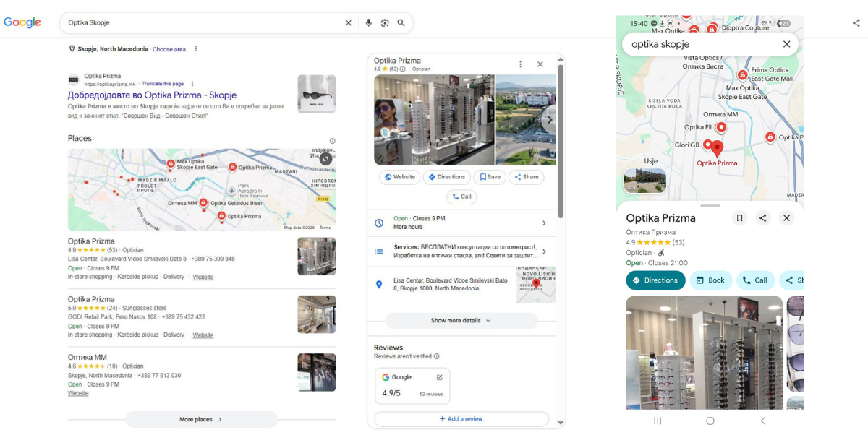The height and width of the screenshot is (448, 868).
Task: Click the info icon beside the 53 reviews count
Action: tap(403, 69)
